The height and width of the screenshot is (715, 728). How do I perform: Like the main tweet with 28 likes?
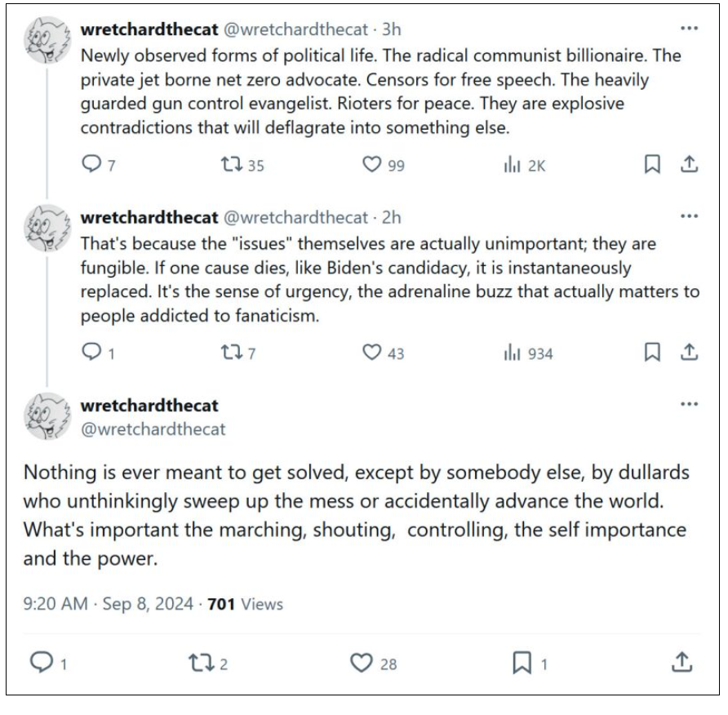[x=362, y=663]
